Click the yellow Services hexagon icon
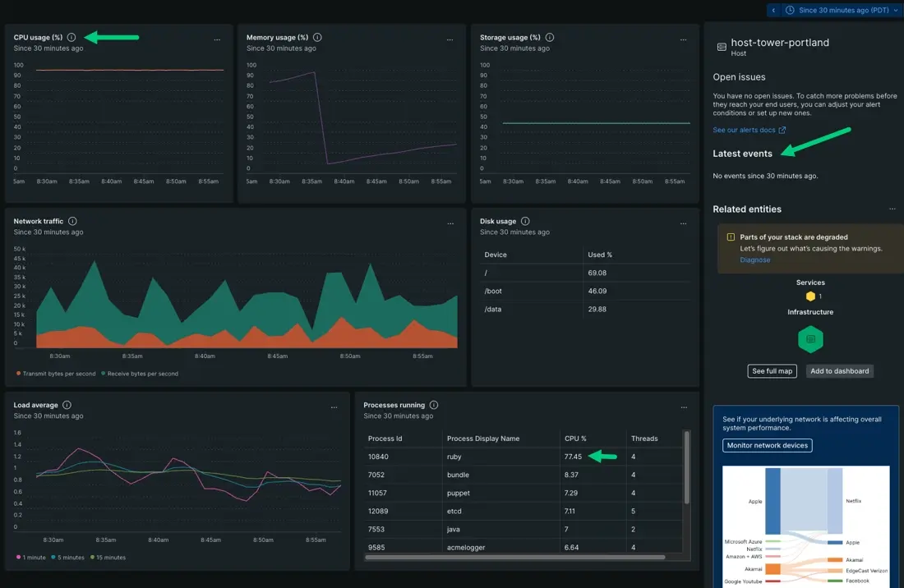Viewport: 904px width, 588px height. (x=810, y=296)
